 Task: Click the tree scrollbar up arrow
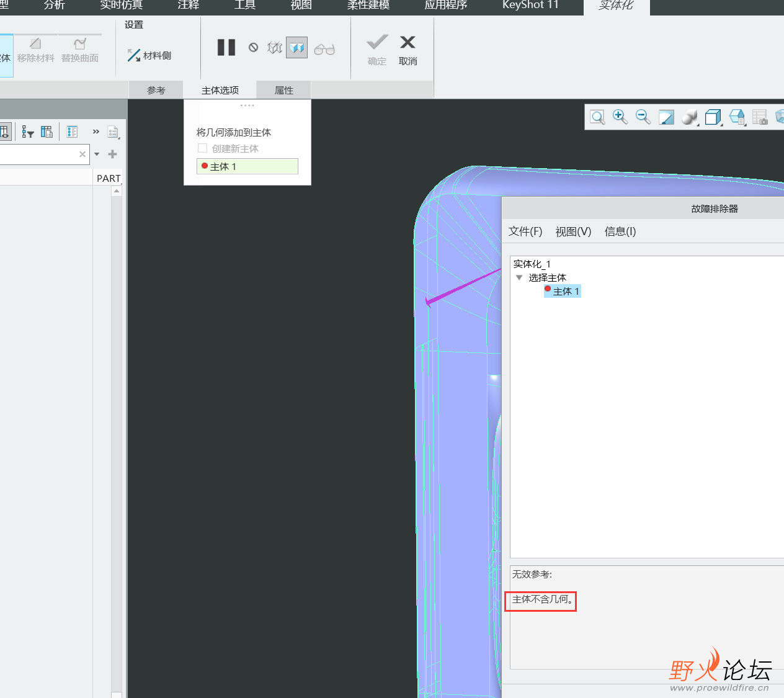pos(117,191)
